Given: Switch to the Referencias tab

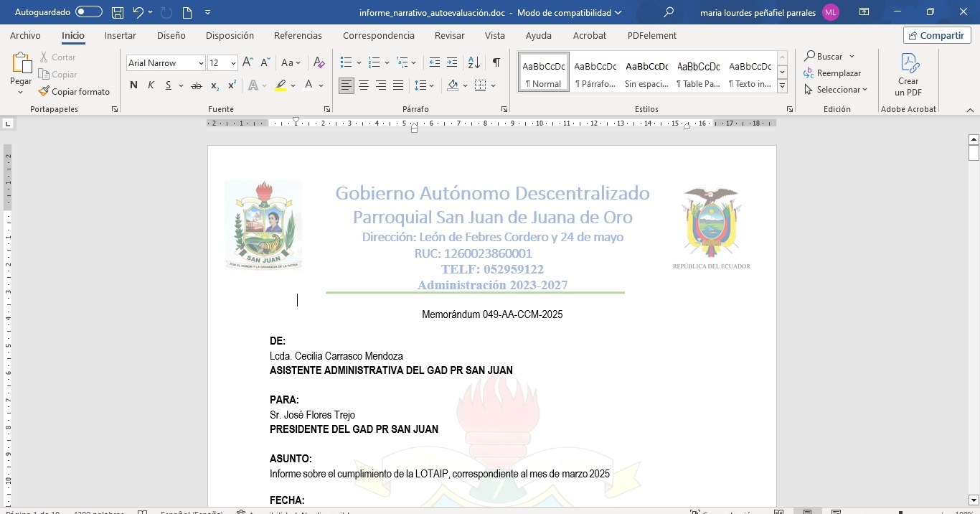Looking at the screenshot, I should [x=298, y=35].
